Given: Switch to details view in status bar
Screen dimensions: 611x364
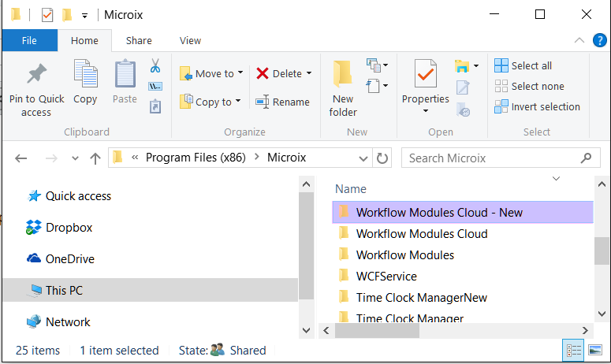Looking at the screenshot, I should pyautogui.click(x=574, y=351).
